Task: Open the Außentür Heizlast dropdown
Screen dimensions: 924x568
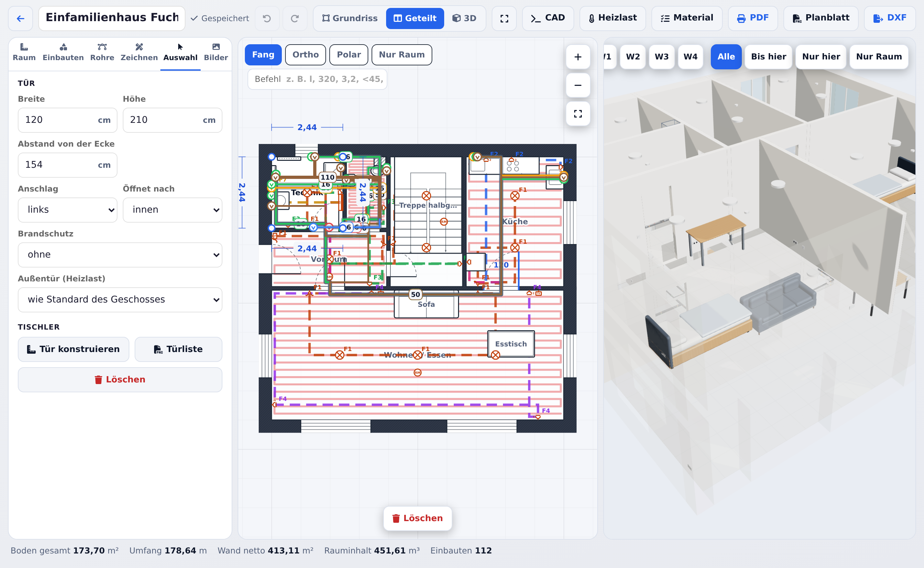Action: point(120,300)
